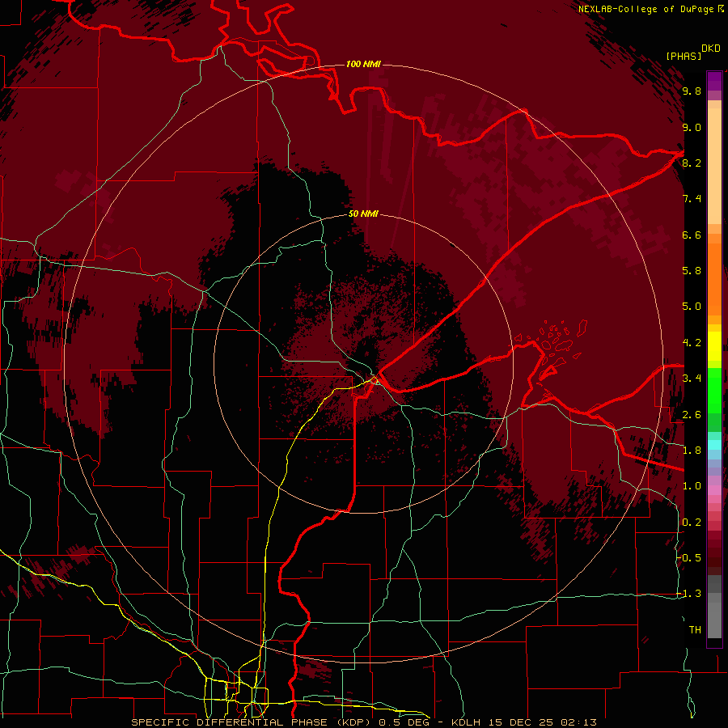The width and height of the screenshot is (728, 728).
Task: Select the 5.8 legend value
Action: point(692,271)
